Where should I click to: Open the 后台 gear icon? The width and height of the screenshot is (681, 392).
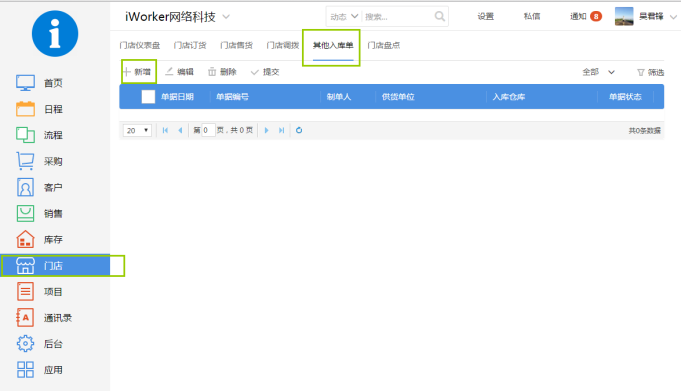coord(25,344)
